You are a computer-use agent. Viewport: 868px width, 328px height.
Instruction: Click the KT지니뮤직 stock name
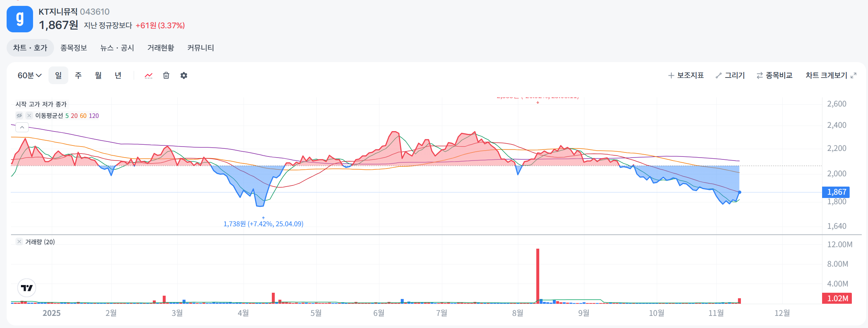pos(58,12)
